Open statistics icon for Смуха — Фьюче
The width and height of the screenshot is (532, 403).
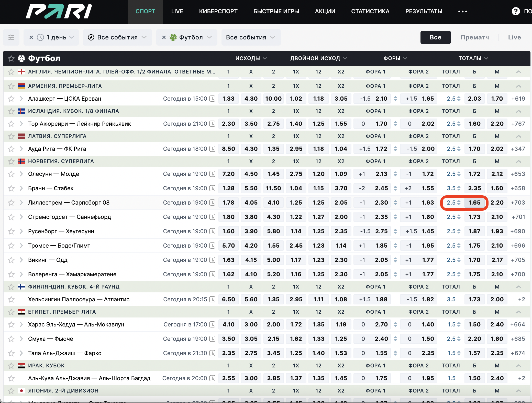(x=212, y=339)
